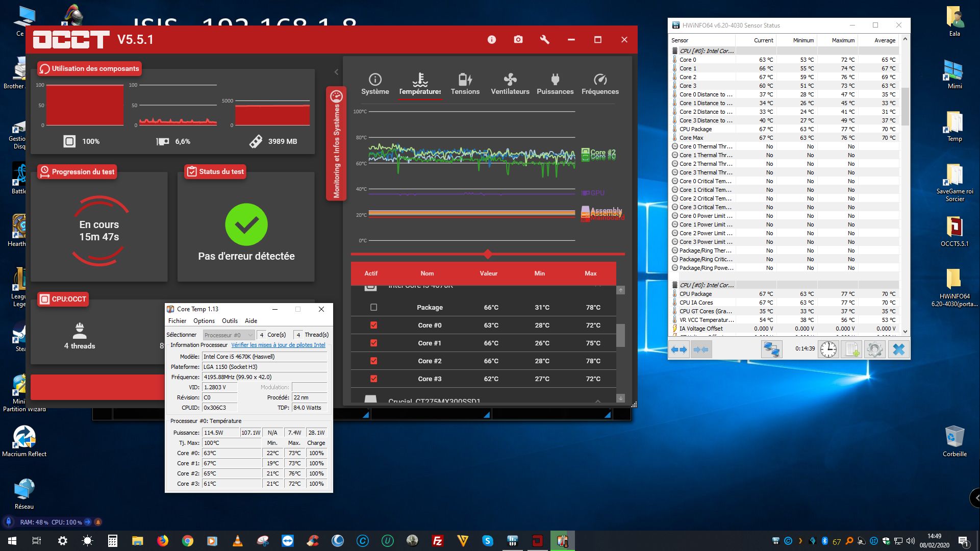980x551 pixels.
Task: Open Windows Security tray icon
Action: click(x=886, y=541)
